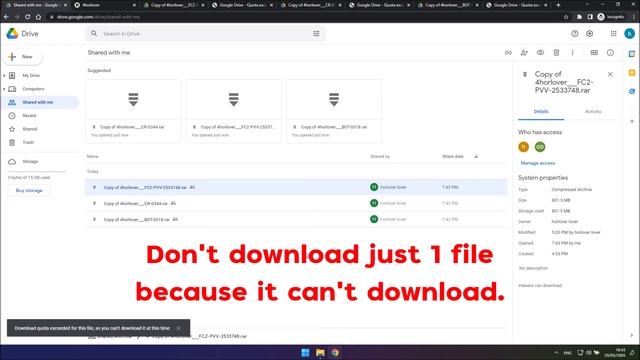Open the Calendar side panel icon
The height and width of the screenshot is (360, 640).
[x=632, y=54]
